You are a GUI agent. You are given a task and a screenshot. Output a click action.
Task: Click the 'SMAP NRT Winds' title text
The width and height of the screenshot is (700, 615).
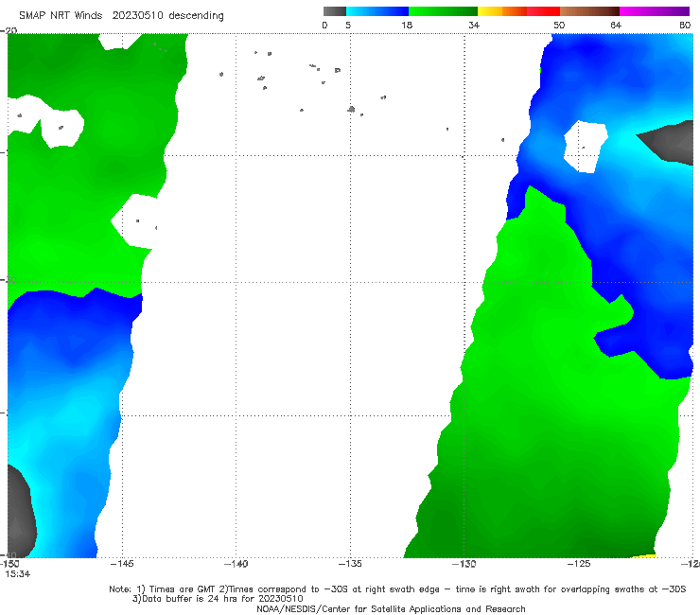pyautogui.click(x=61, y=15)
